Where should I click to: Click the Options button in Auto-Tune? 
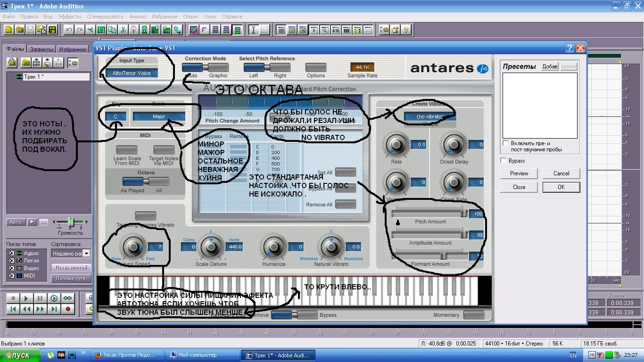[316, 67]
